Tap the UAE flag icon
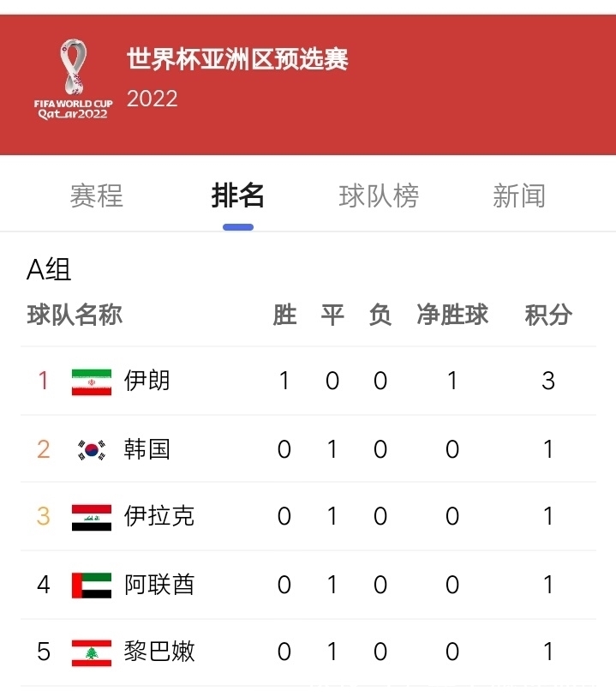The image size is (616, 697). coord(92,586)
